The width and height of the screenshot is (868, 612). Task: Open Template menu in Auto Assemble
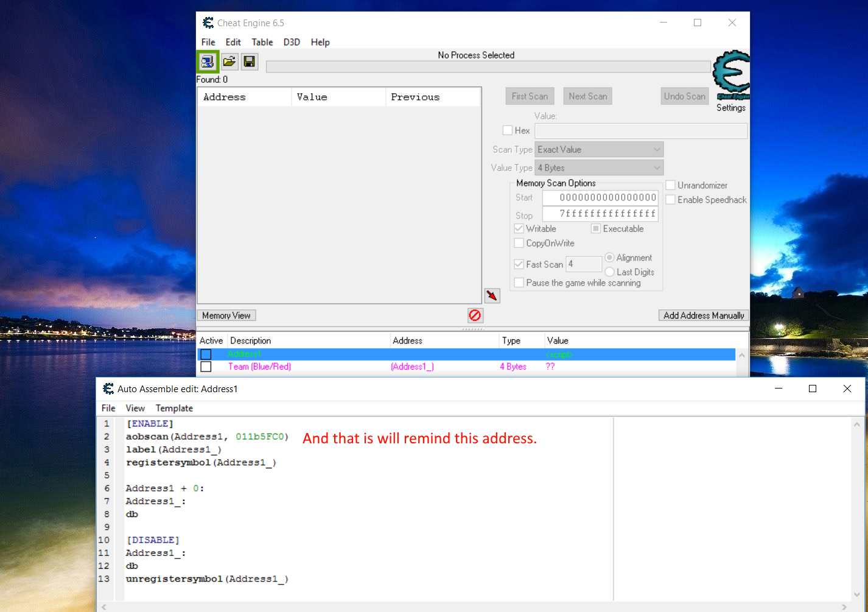point(174,408)
